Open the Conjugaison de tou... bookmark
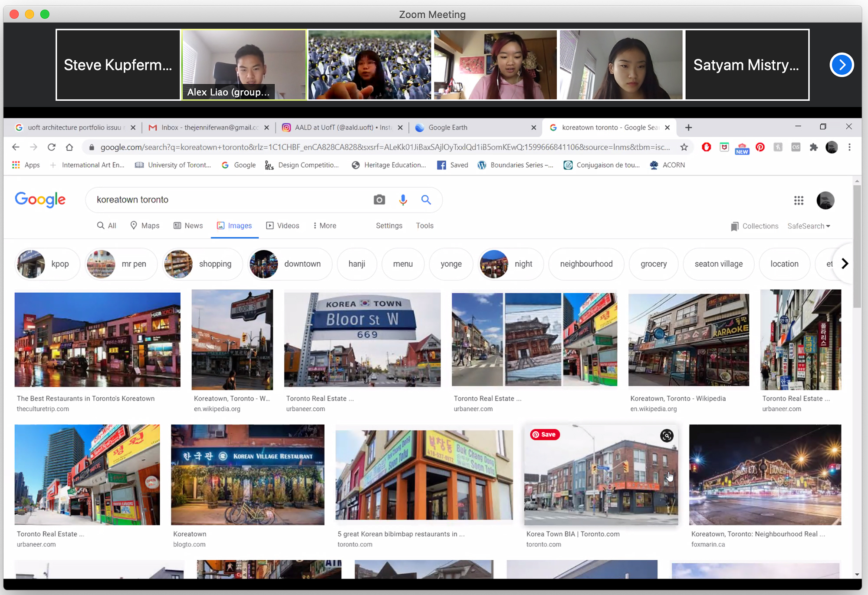 (602, 165)
